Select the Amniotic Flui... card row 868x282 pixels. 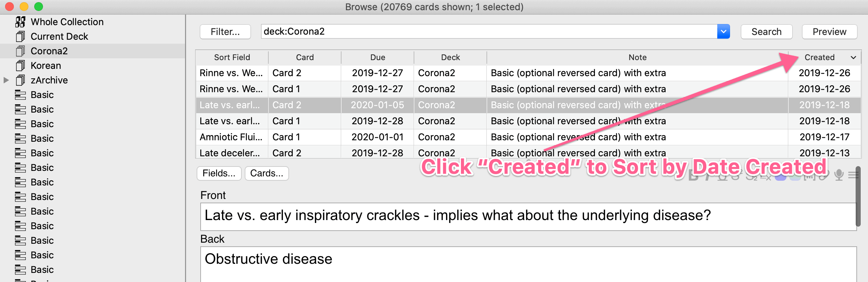tap(528, 137)
